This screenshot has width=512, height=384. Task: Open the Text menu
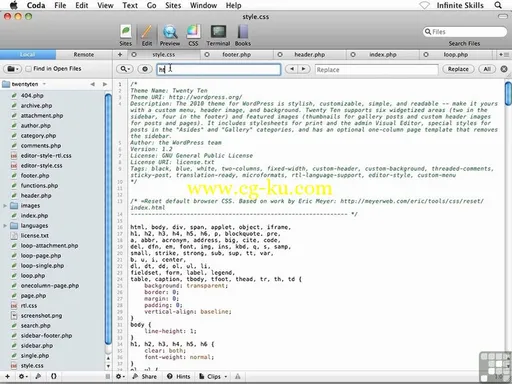130,5
